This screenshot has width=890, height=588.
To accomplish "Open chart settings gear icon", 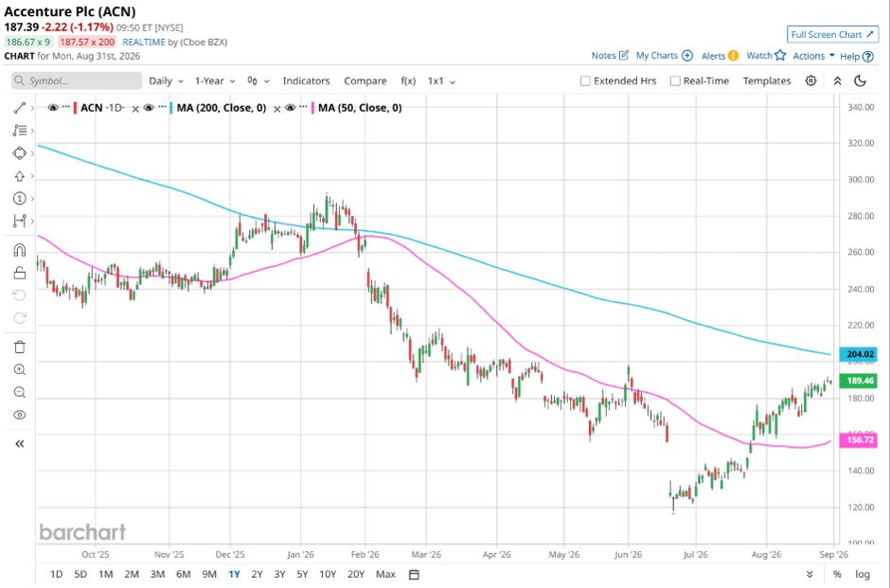I will (x=810, y=80).
